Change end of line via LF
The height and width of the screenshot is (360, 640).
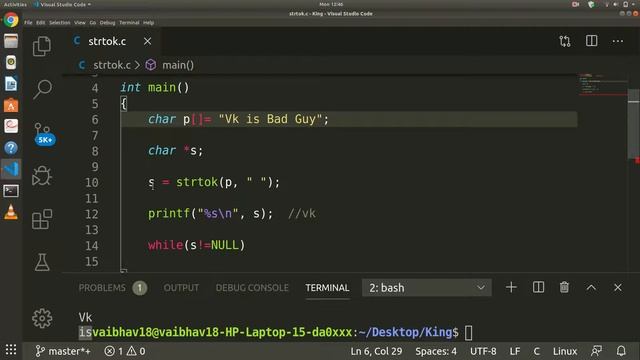point(515,351)
